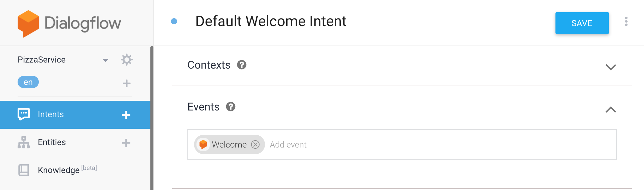Image resolution: width=644 pixels, height=190 pixels.
Task: Click the Default Welcome Intent title
Action: click(271, 21)
